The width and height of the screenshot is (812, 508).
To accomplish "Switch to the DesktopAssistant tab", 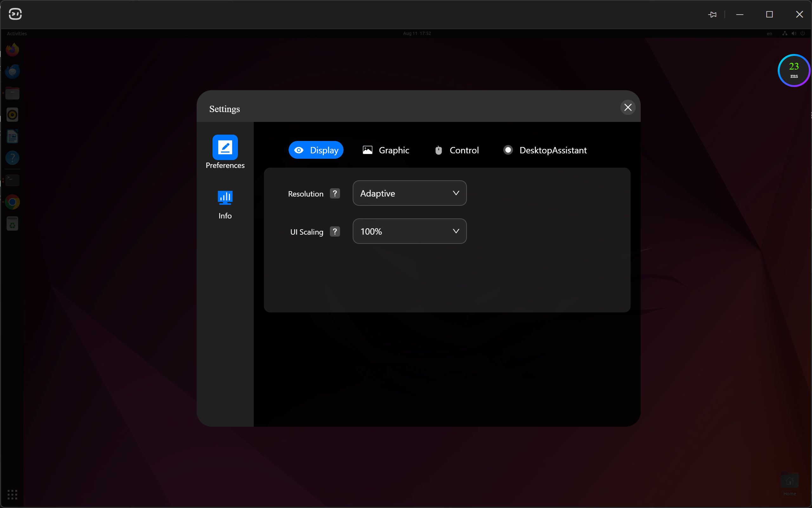I will click(x=545, y=150).
